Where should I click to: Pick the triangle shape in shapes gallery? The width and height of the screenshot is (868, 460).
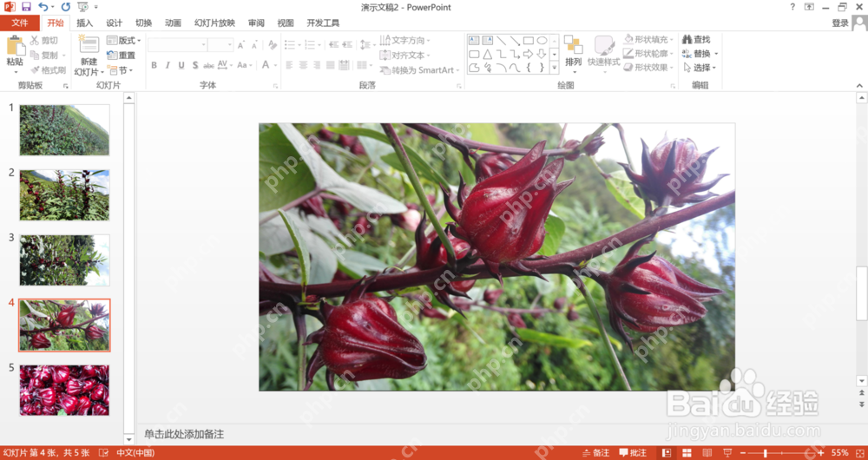tap(488, 55)
